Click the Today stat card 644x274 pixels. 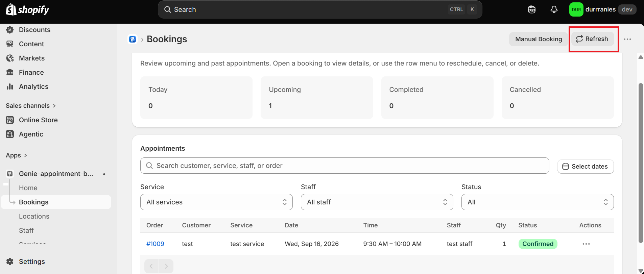coord(196,98)
